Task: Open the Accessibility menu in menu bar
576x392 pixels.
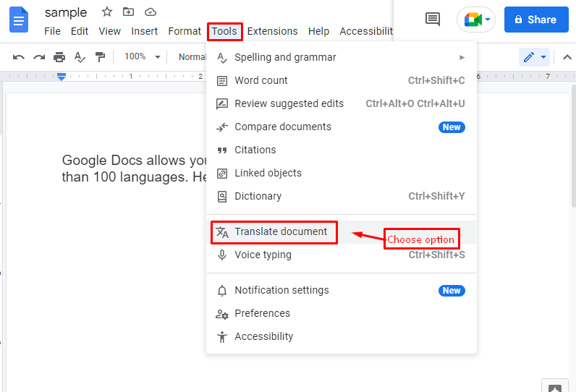Action: (366, 31)
